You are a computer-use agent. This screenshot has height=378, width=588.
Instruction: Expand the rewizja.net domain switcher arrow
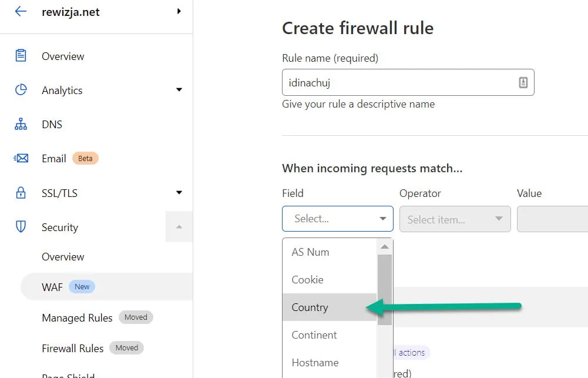[x=179, y=11]
